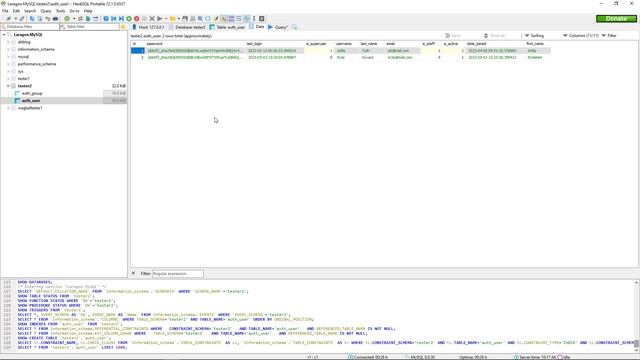This screenshot has width=640, height=360.
Task: Select the tester1 database in tree
Action: (x=24, y=79)
